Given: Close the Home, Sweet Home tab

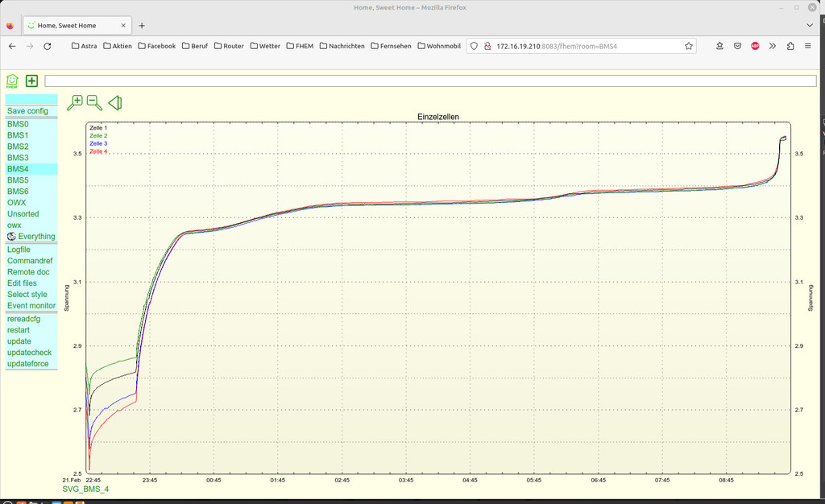Looking at the screenshot, I should pos(123,25).
